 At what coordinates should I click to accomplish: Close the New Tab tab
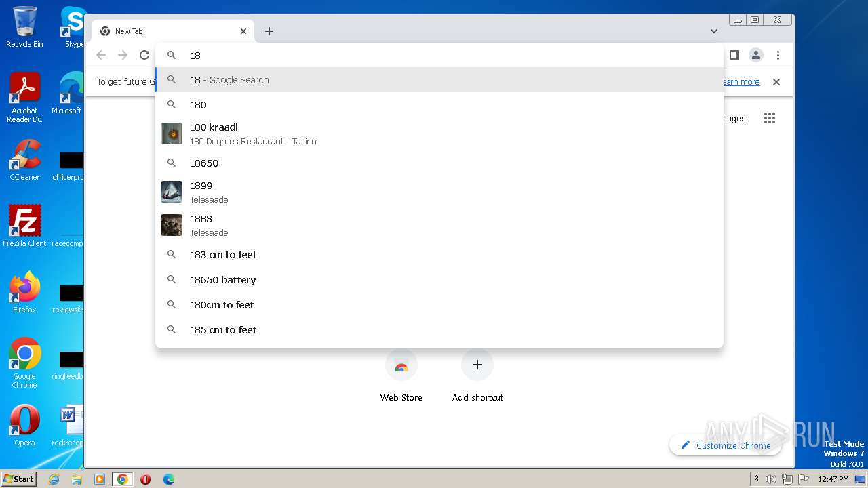pyautogui.click(x=243, y=31)
